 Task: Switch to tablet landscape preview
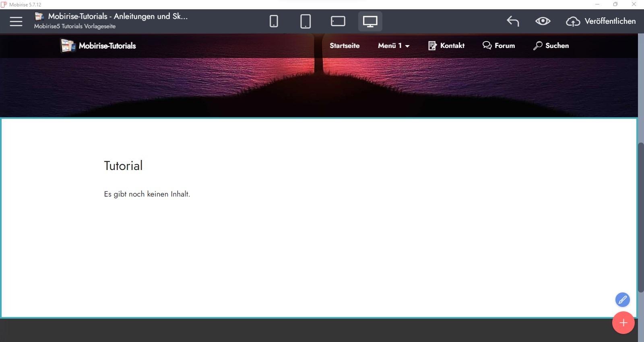pyautogui.click(x=338, y=21)
